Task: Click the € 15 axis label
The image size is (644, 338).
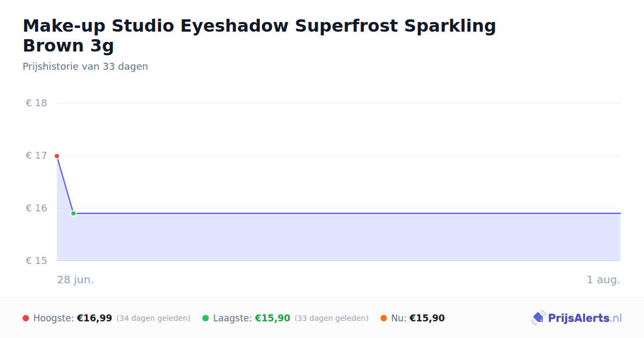Action: click(x=36, y=261)
